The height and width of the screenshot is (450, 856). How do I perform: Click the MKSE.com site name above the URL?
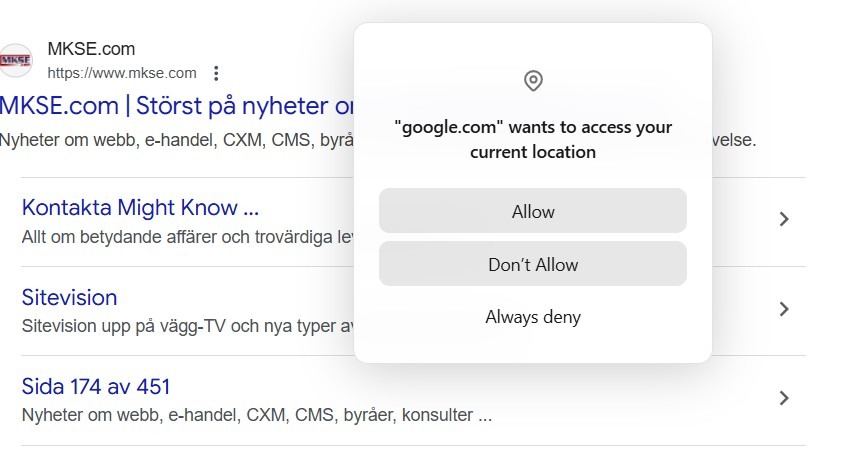coord(91,49)
